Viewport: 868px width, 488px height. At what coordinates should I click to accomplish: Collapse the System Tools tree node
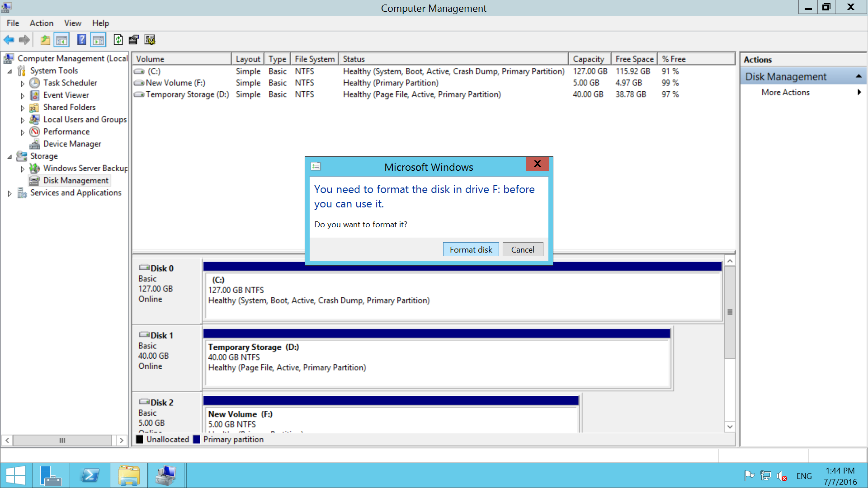coord(10,71)
